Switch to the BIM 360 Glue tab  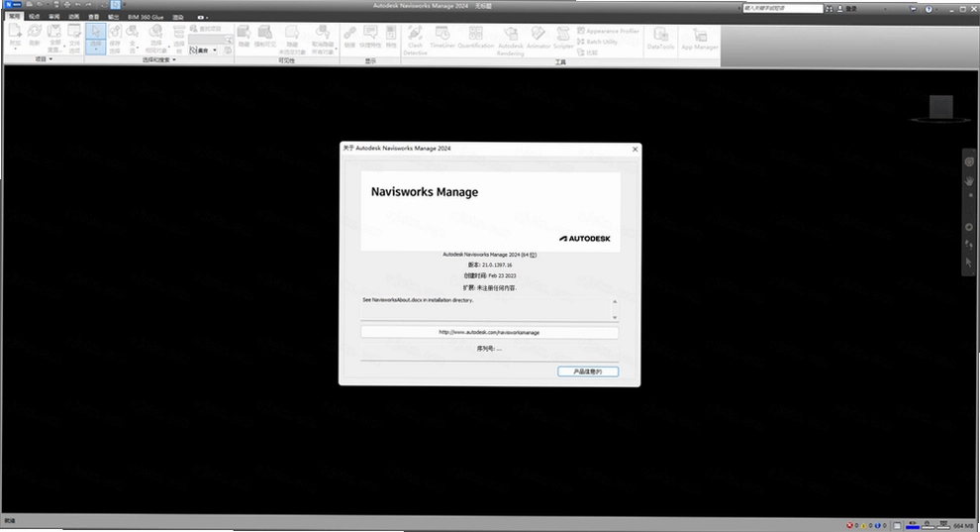[x=146, y=17]
